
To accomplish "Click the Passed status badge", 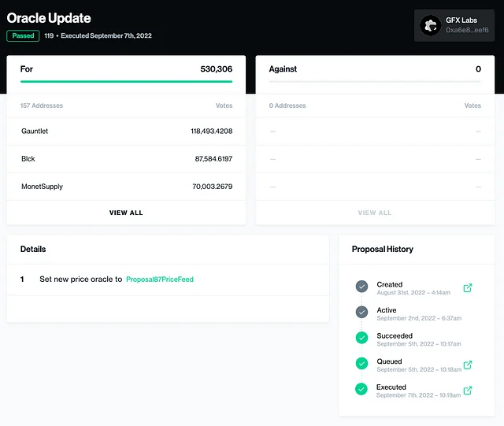I will (23, 36).
